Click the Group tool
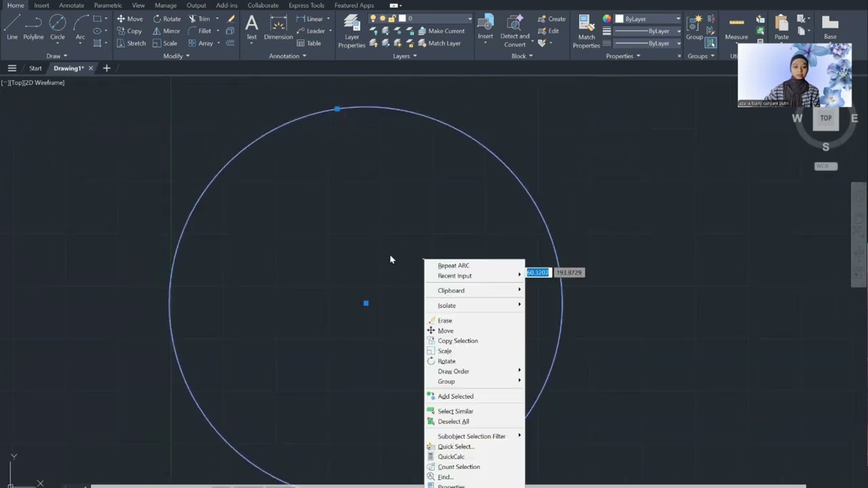Viewport: 868px width, 488px height. (694, 28)
